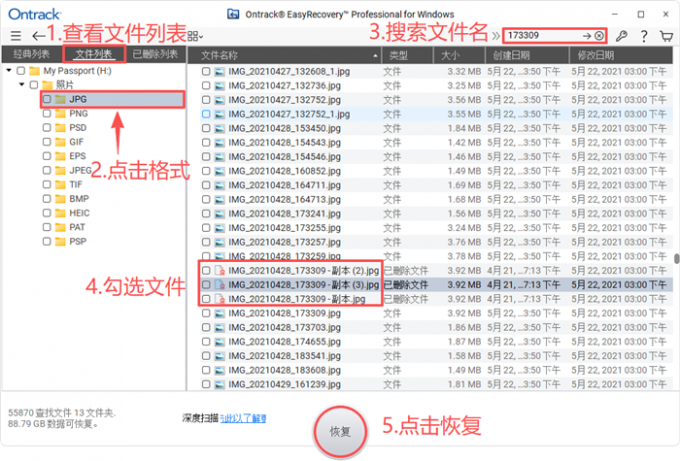Click the file list vertical scrollbar thumb
Image resolution: width=680 pixels, height=461 pixels.
coord(676,258)
